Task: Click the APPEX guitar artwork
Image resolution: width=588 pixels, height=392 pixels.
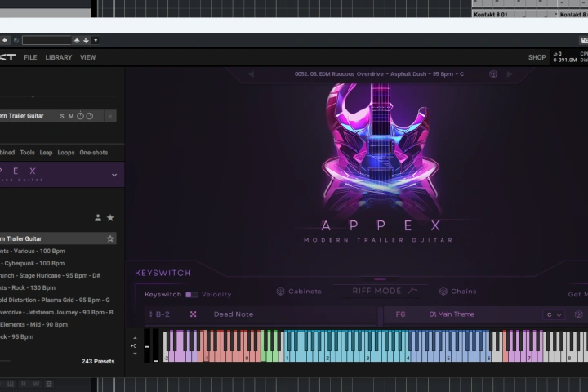Action: pos(380,150)
